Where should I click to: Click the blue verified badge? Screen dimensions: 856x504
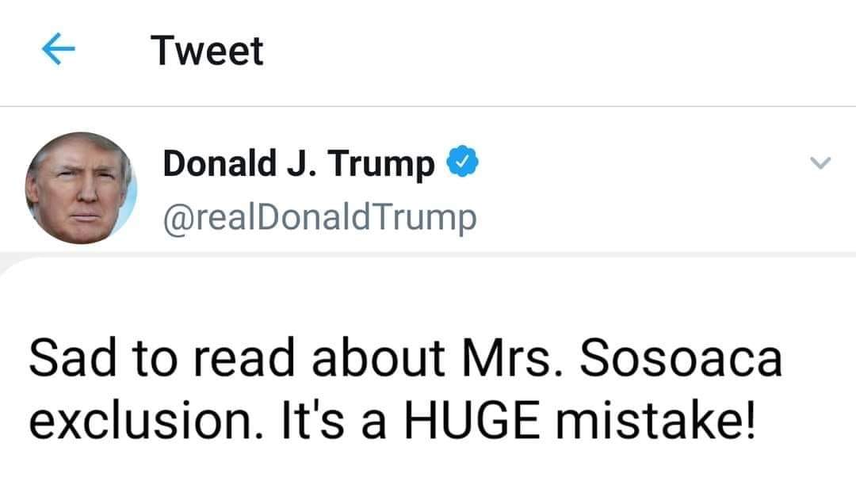pyautogui.click(x=464, y=164)
